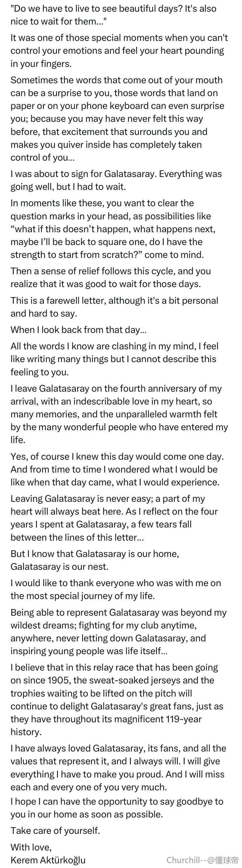Select the 'fourth anniversary of my arrival' paragraph

[x=119, y=414]
